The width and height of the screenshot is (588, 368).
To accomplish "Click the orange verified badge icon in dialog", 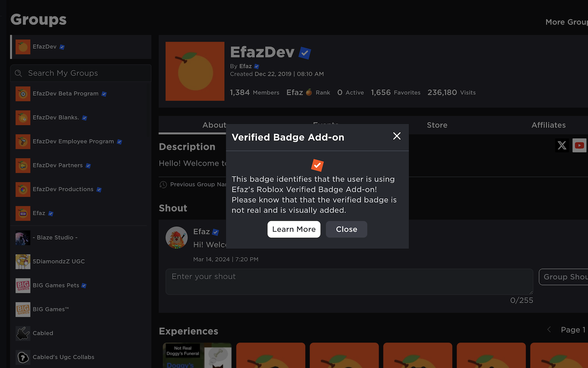I will click(317, 165).
